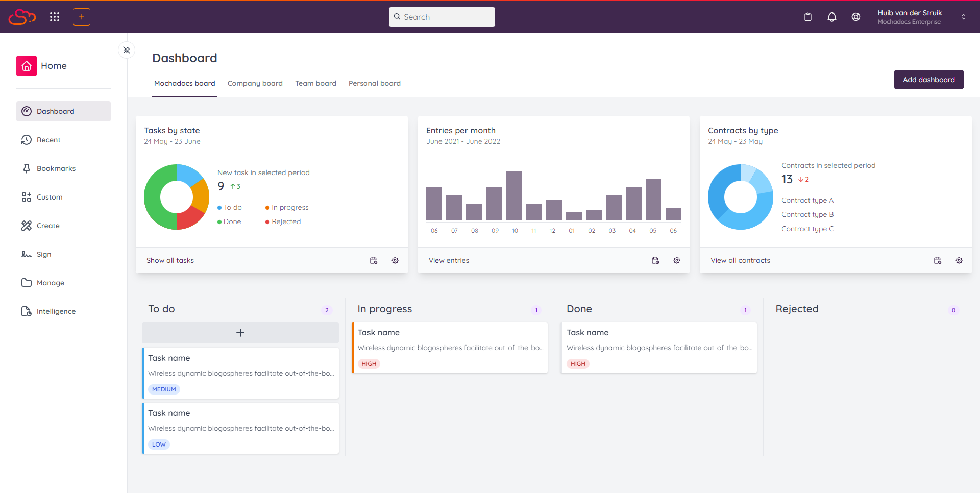This screenshot has height=493, width=980.
Task: Open Intelligence in the sidebar
Action: click(63, 311)
